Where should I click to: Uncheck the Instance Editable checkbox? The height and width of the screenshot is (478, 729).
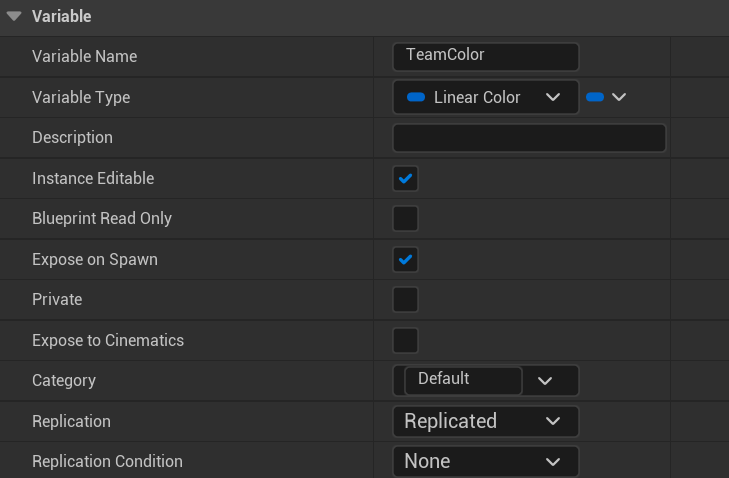pyautogui.click(x=405, y=179)
